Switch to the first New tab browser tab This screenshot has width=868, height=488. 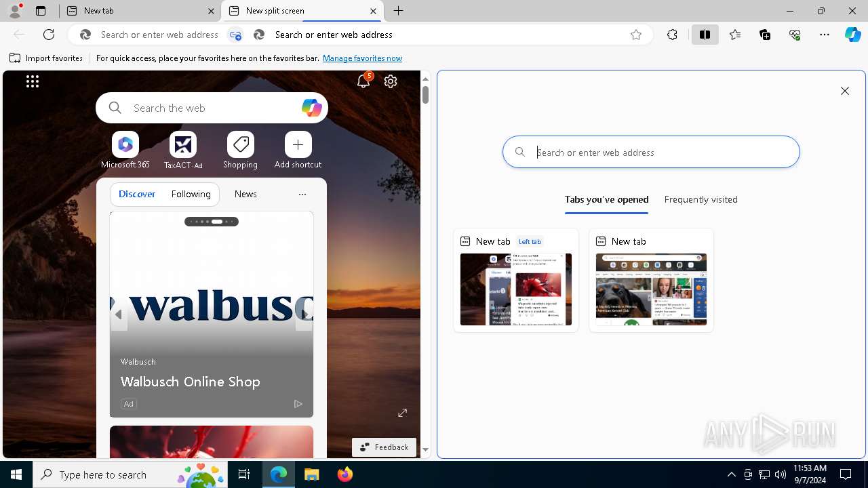[140, 11]
